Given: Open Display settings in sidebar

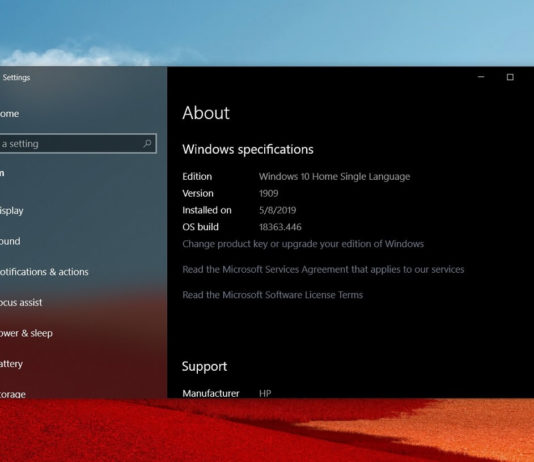Looking at the screenshot, I should (x=12, y=211).
